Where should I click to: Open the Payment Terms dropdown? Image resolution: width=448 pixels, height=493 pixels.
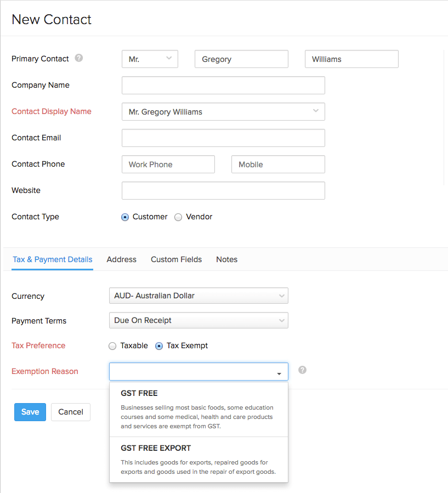(x=199, y=320)
